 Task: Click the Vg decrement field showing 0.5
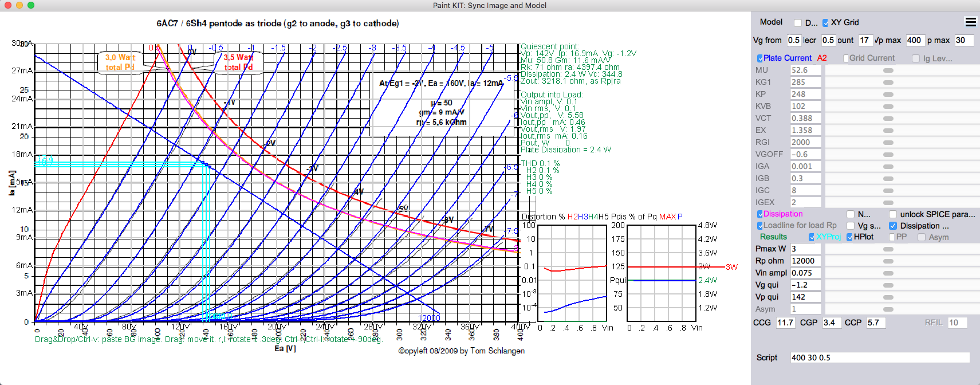click(x=828, y=40)
